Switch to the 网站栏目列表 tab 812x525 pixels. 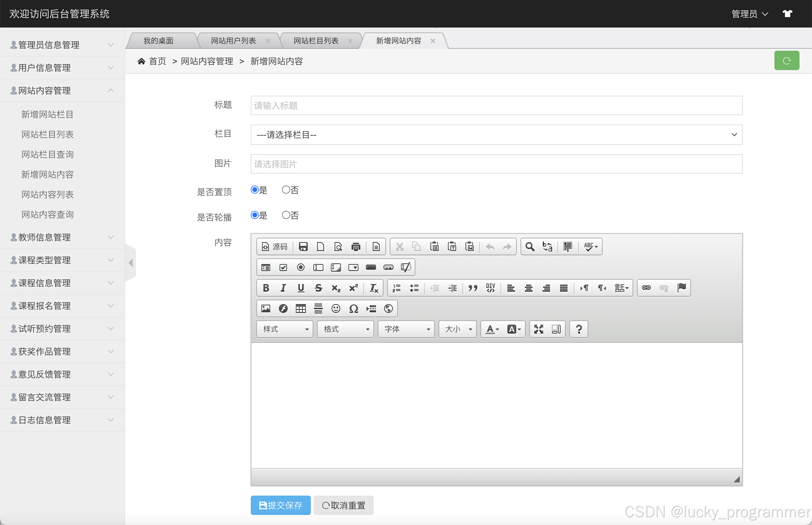(x=316, y=41)
